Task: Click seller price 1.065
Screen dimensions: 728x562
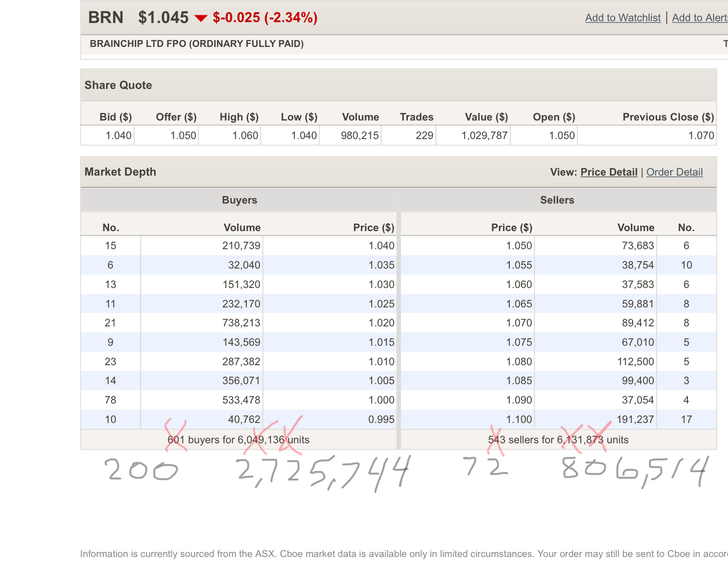Action: 519,304
